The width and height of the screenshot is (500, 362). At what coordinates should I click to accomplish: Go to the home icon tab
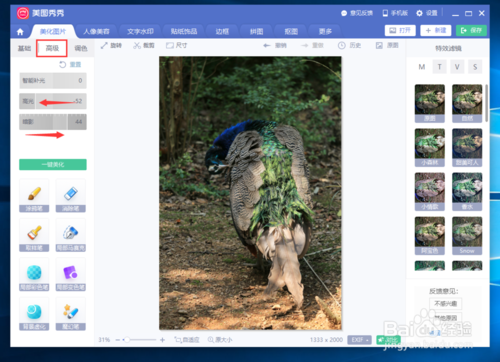click(x=20, y=32)
